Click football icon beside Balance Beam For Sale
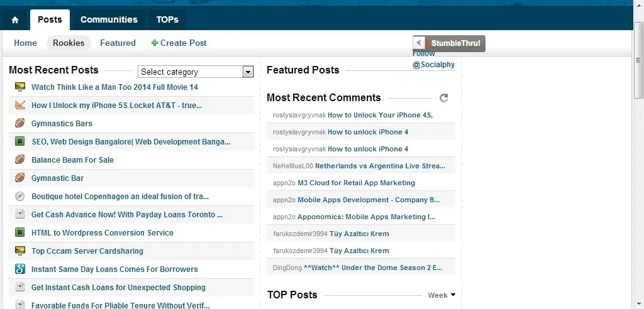 click(x=19, y=160)
